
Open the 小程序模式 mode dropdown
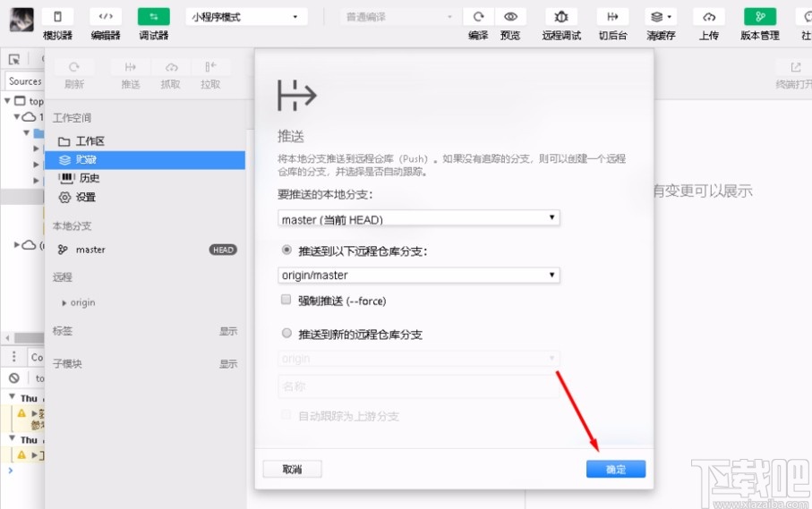(246, 17)
